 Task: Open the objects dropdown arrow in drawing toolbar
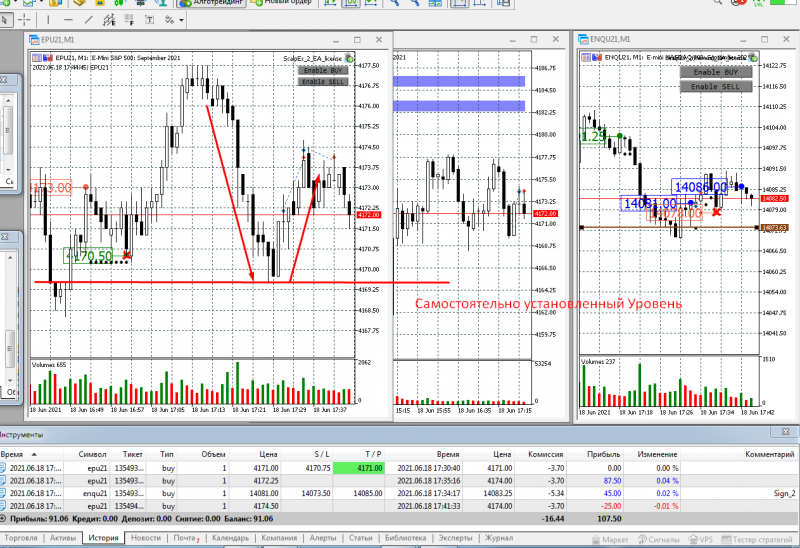pyautogui.click(x=181, y=20)
